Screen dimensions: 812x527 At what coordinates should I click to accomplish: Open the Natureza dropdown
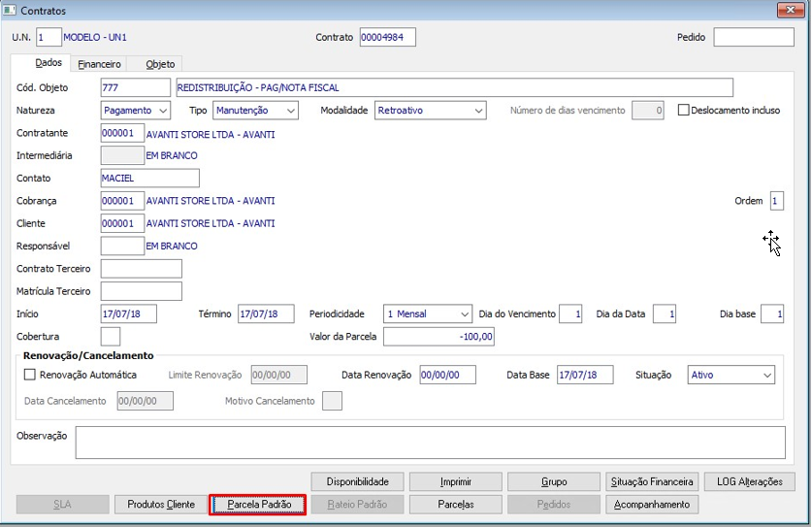click(136, 111)
